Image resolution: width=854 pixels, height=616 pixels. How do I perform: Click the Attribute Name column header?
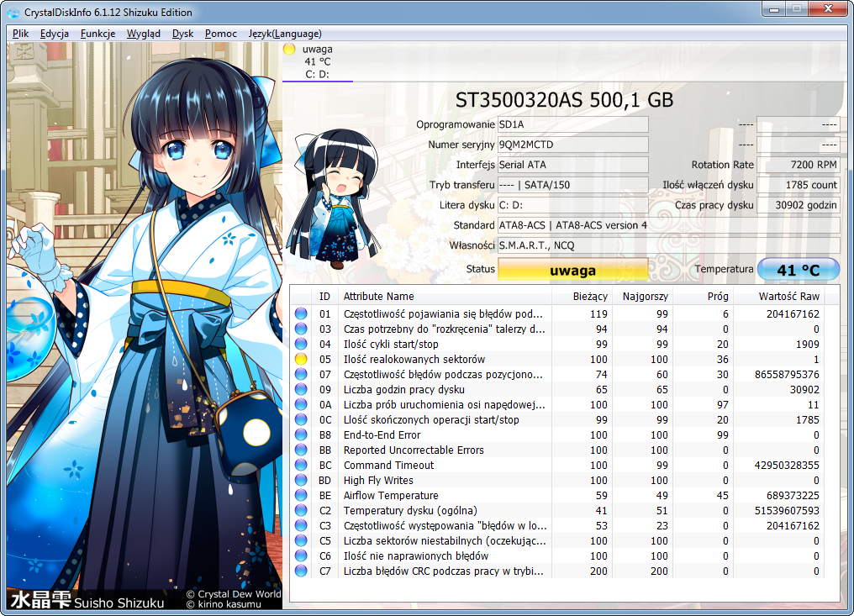(445, 297)
